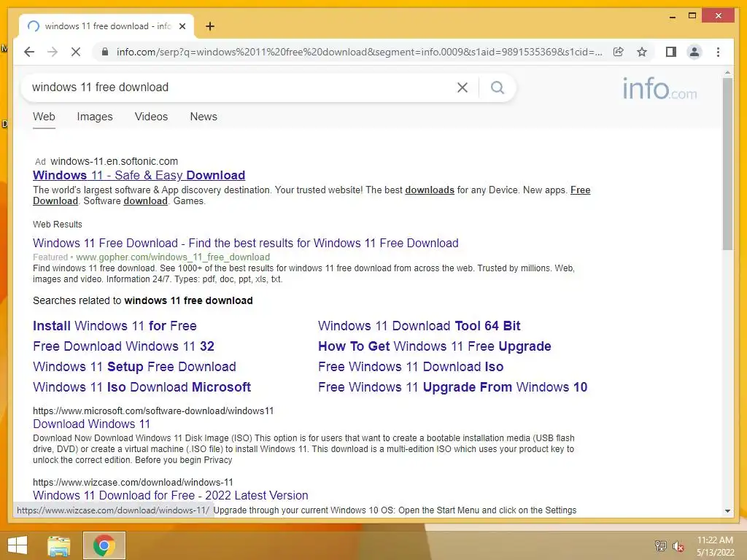The height and width of the screenshot is (560, 747).
Task: Click muted volume icon in tray
Action: pyautogui.click(x=678, y=546)
